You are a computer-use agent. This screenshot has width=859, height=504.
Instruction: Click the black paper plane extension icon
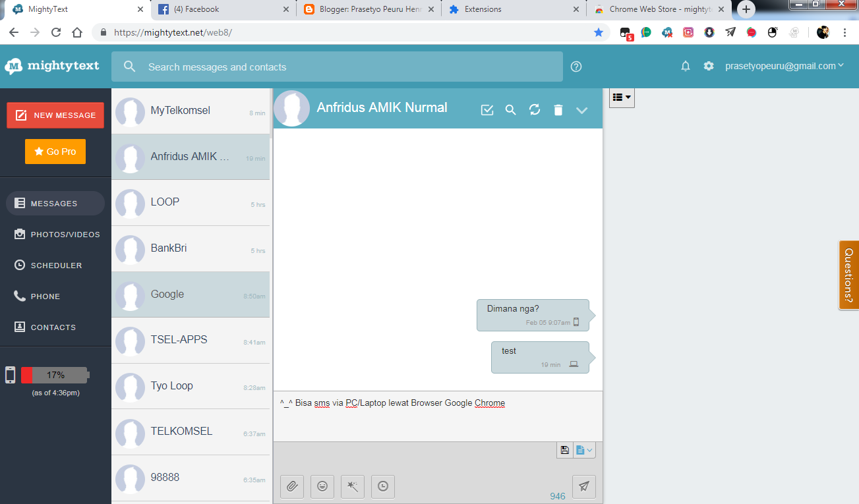click(x=730, y=32)
